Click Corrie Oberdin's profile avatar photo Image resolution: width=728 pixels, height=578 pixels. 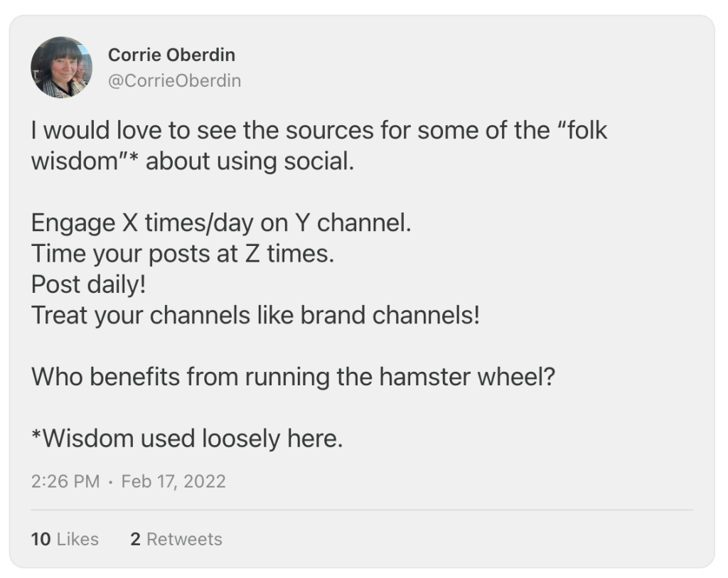pyautogui.click(x=61, y=68)
